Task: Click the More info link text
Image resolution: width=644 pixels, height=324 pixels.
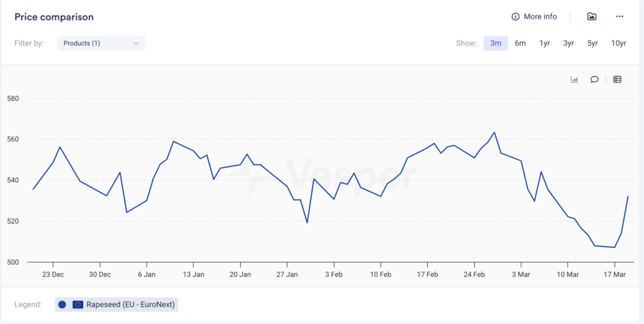Action: 540,17
